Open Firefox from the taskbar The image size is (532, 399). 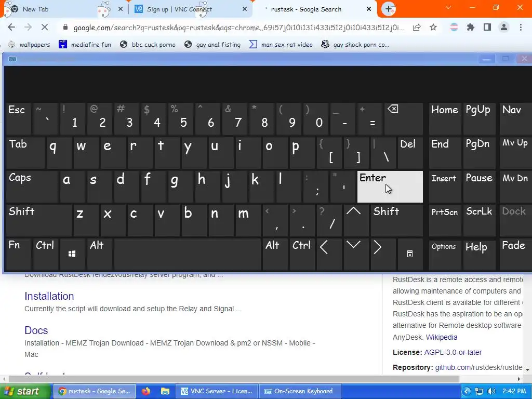tap(146, 391)
